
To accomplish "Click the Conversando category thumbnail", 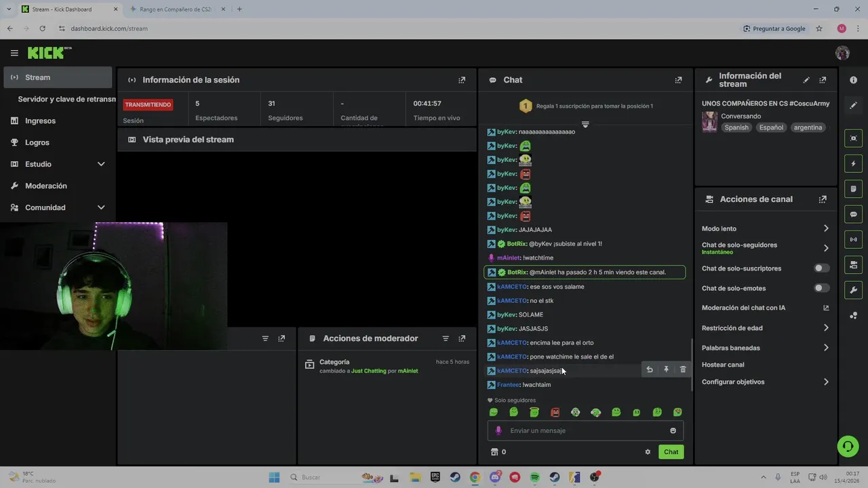I will coord(709,122).
